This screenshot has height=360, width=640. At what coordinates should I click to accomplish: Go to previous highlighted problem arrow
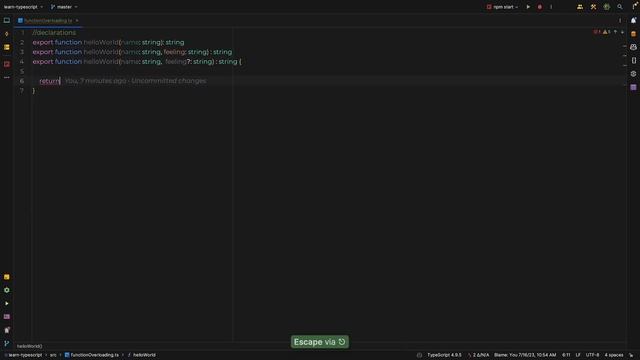point(616,32)
